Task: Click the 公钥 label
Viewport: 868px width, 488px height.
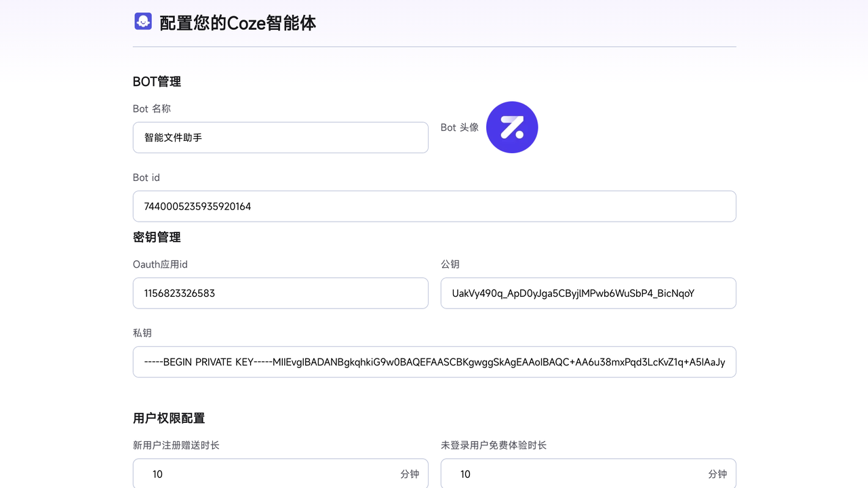Action: point(450,264)
